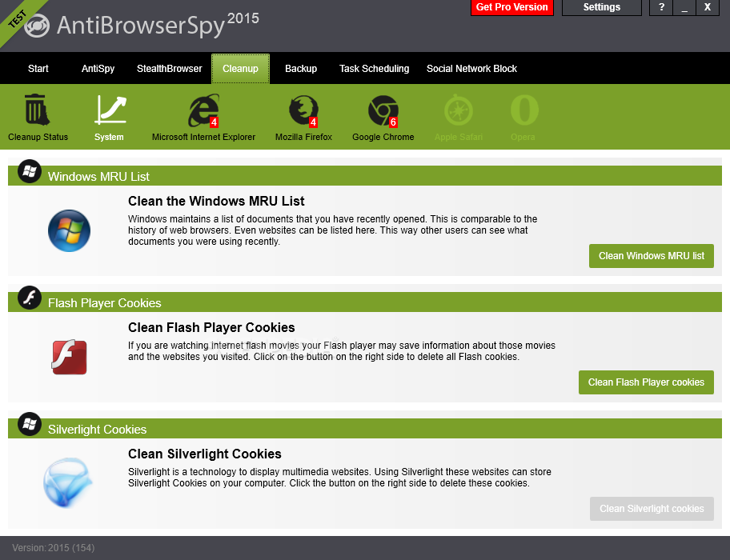The image size is (730, 560).
Task: Click the Flash Player Cookies section header
Action: (x=365, y=302)
